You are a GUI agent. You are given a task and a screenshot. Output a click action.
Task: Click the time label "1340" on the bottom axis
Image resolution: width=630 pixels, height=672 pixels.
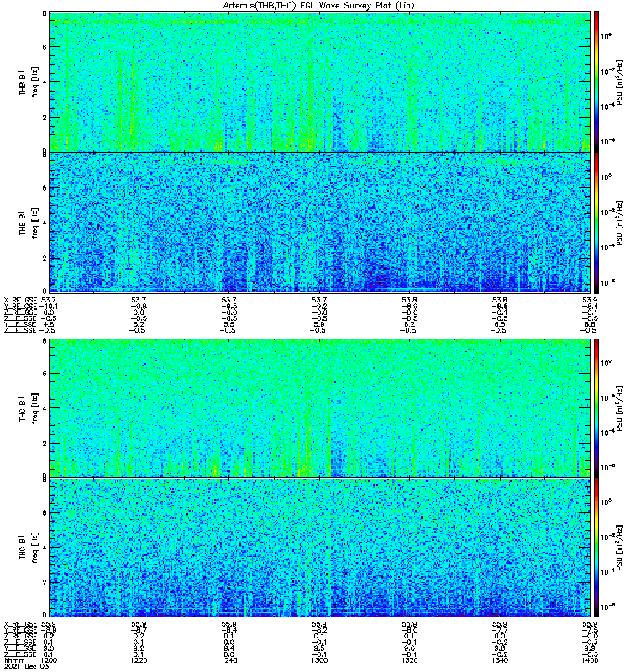pos(500,660)
